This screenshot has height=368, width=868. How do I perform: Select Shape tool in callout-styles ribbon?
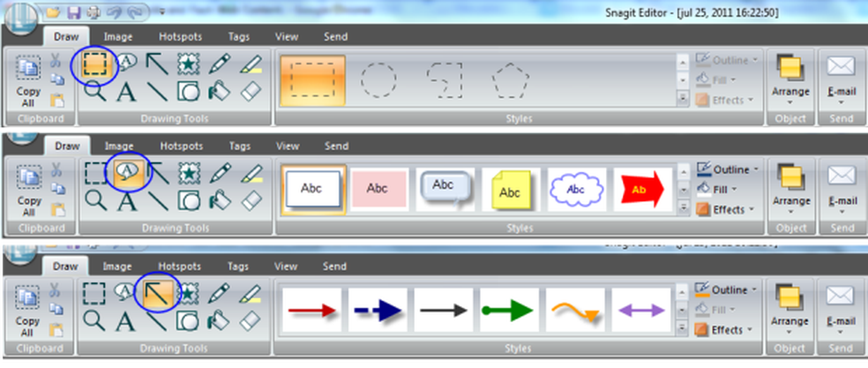click(x=189, y=200)
